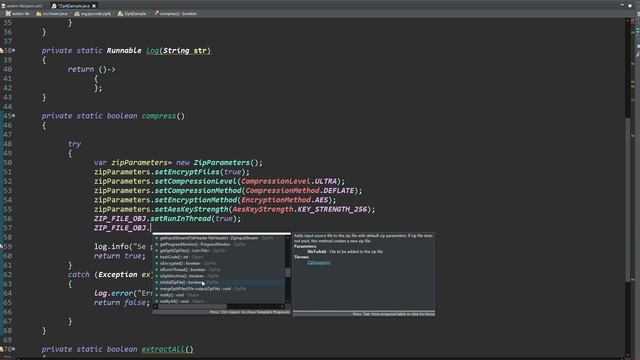This screenshot has height=360, width=640.
Task: Choose getSplitZipFiles() proposal
Action: pyautogui.click(x=220, y=251)
